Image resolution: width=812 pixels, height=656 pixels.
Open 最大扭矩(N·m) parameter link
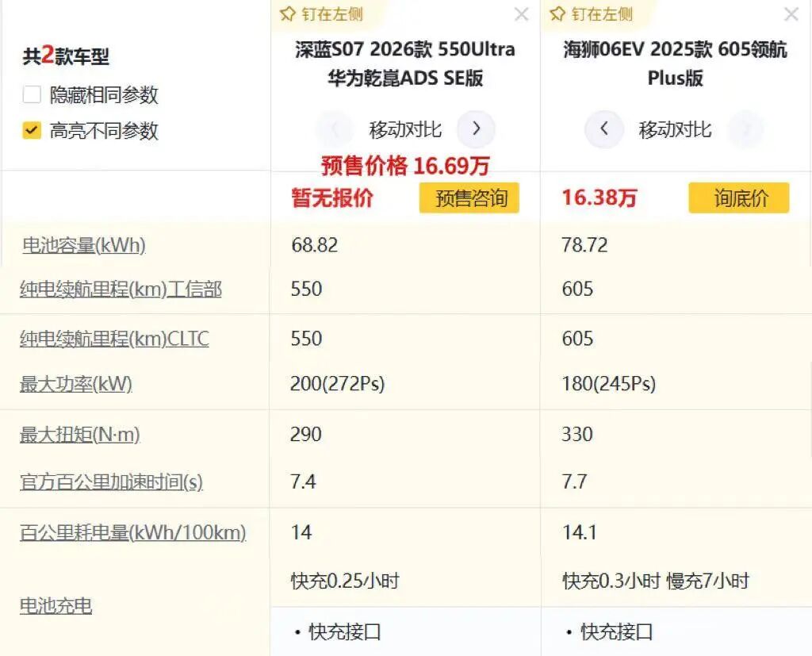pos(80,434)
